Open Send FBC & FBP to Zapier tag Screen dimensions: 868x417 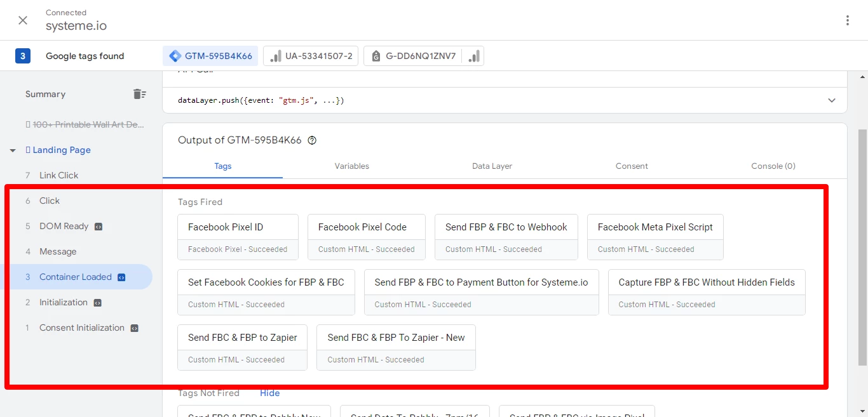pyautogui.click(x=243, y=347)
